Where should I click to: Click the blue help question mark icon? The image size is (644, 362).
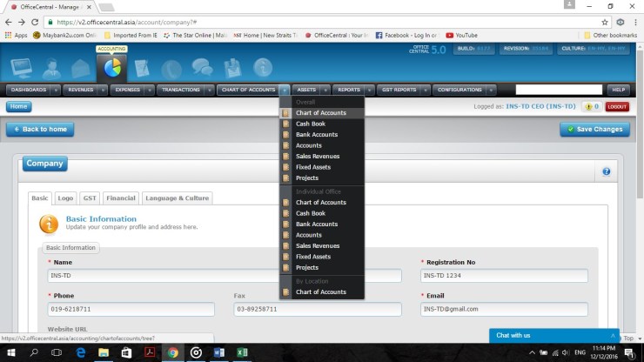tap(606, 171)
